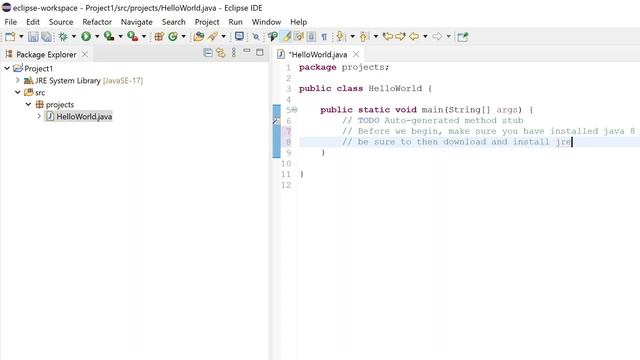Click the Save All icon
Viewport: 640px width, 360px height.
click(47, 37)
